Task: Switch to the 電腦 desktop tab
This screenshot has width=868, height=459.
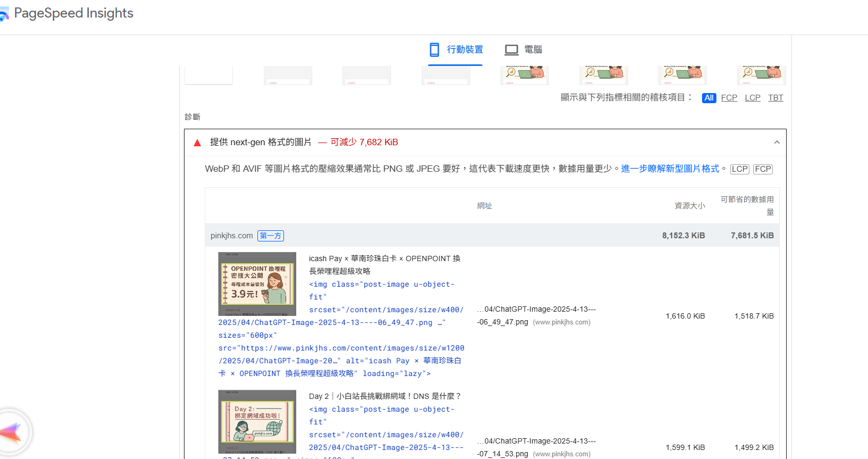Action: coord(523,50)
